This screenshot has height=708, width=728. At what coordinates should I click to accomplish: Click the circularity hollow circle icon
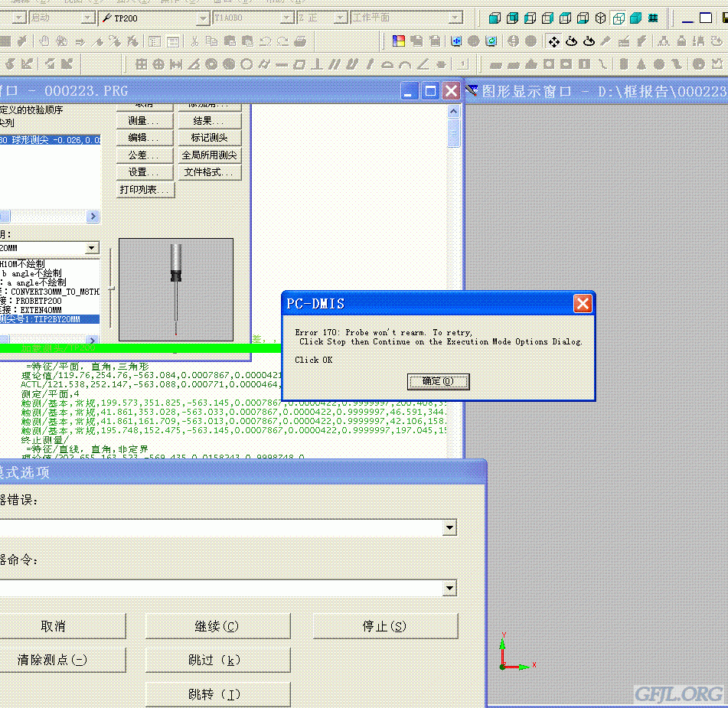pos(246,64)
